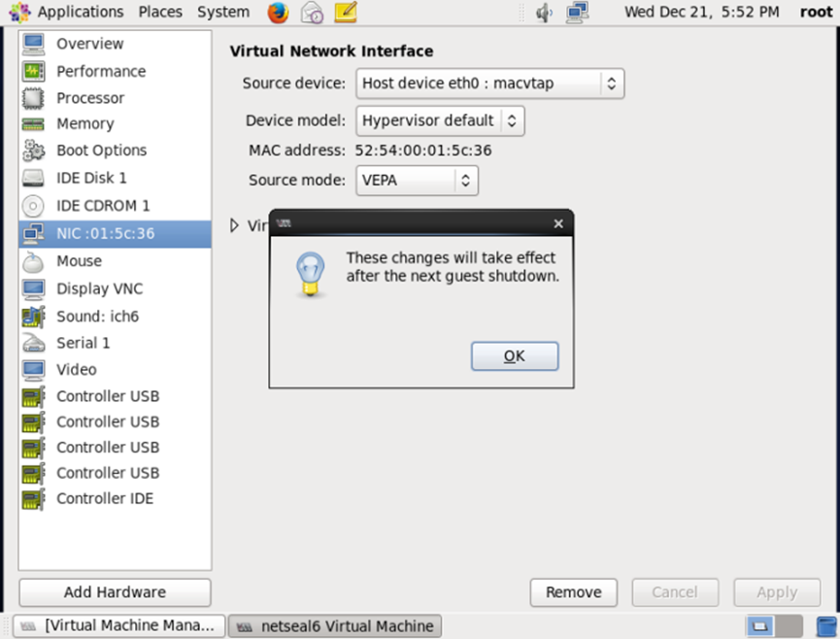Viewport: 840px width, 639px height.
Task: Select the Controller IDE card icon
Action: pos(33,498)
